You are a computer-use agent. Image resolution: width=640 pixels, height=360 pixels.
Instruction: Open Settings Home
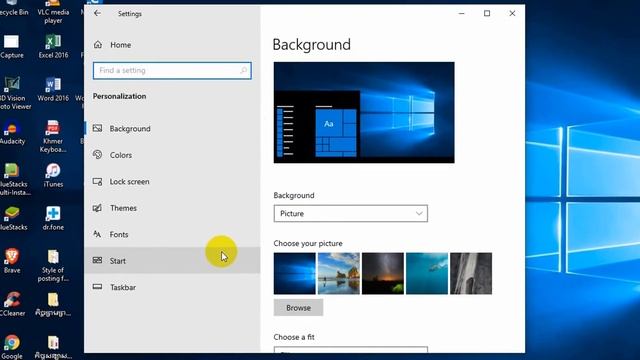pyautogui.click(x=172, y=45)
